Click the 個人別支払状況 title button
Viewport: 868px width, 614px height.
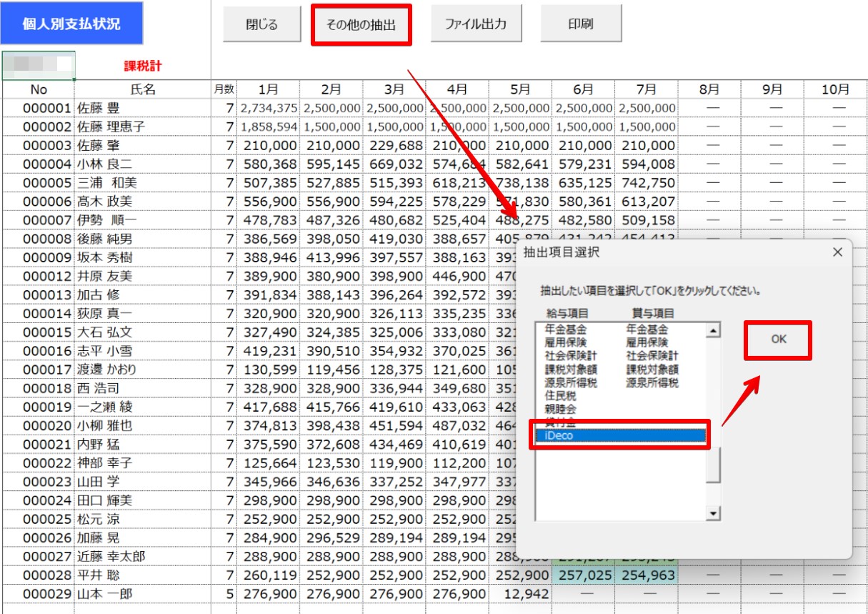[x=71, y=24]
